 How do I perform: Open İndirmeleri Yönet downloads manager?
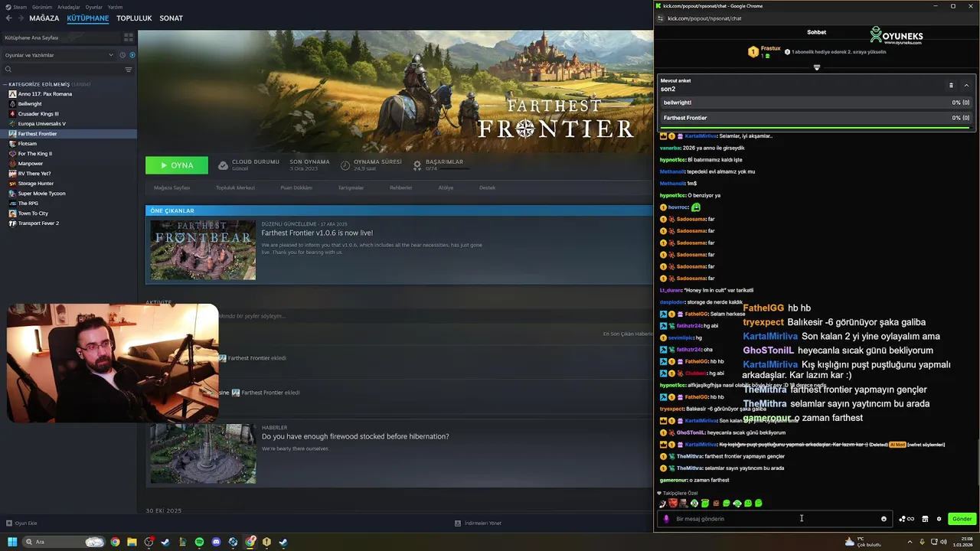pos(478,523)
